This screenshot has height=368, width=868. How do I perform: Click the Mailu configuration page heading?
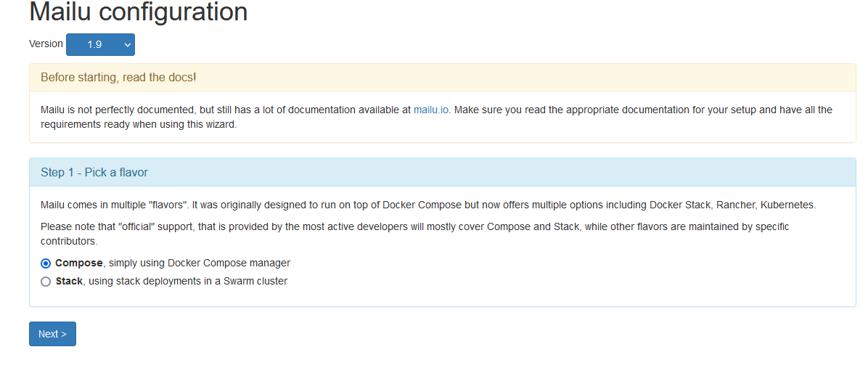[x=138, y=12]
